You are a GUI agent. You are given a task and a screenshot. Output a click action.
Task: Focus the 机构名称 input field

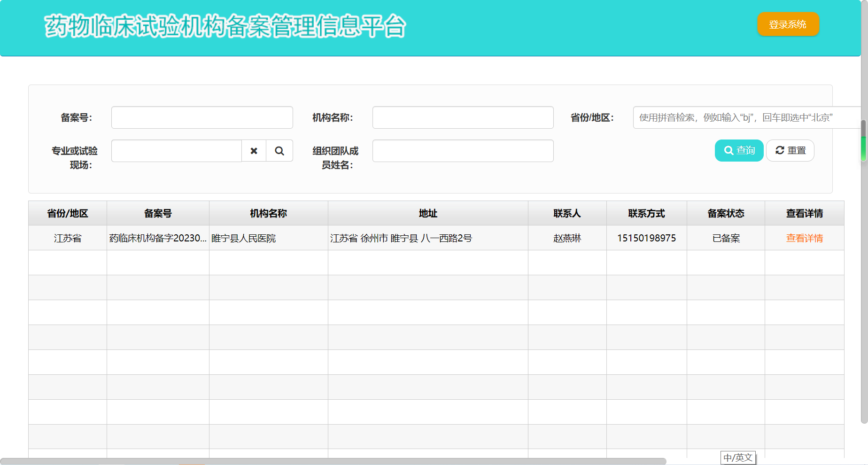pyautogui.click(x=463, y=117)
